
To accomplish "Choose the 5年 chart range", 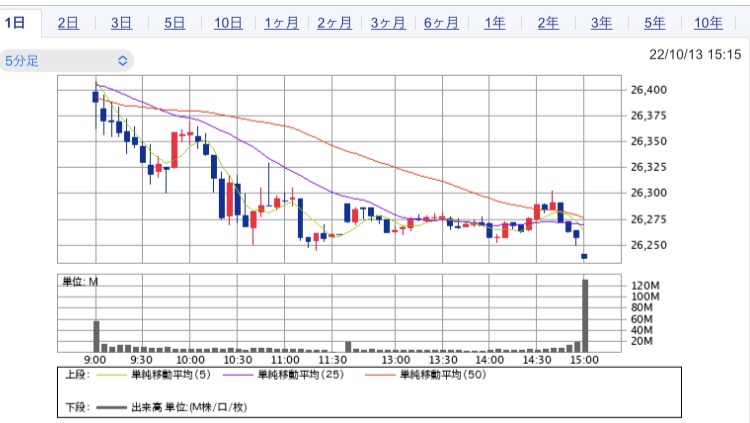I will [x=655, y=23].
